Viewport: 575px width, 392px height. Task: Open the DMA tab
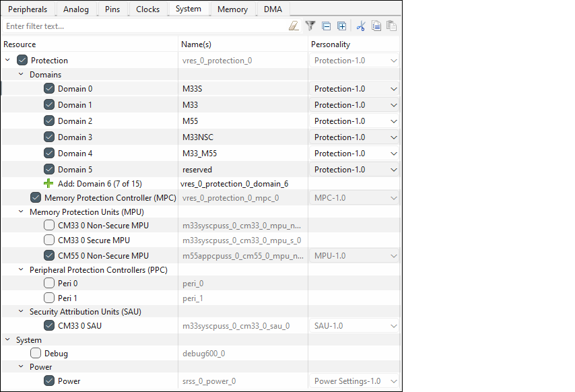click(x=273, y=9)
